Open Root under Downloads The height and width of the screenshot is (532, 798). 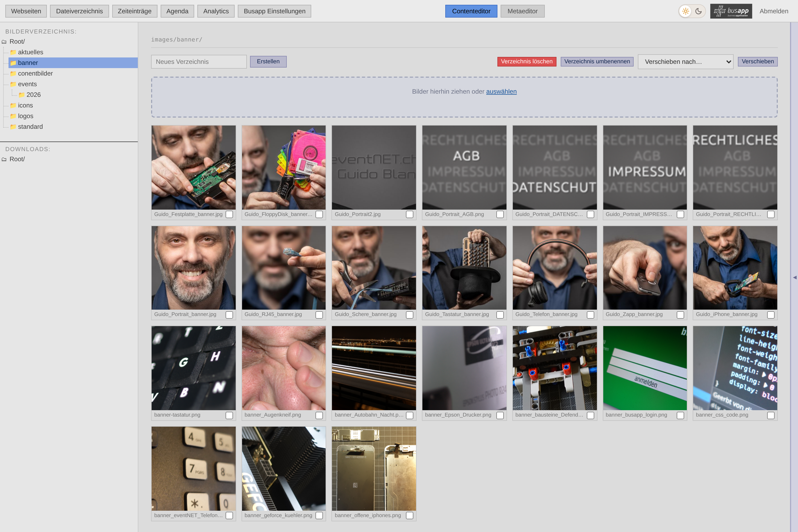coord(17,159)
